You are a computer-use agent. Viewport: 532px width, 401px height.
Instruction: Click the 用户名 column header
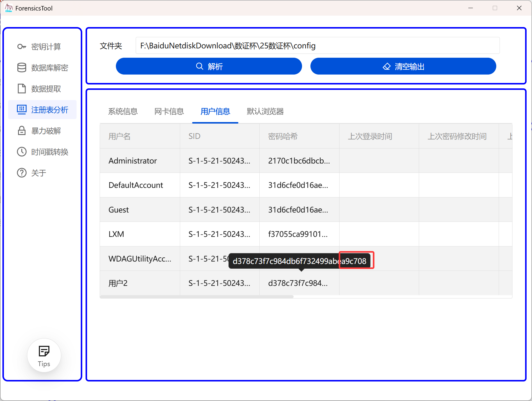point(140,136)
